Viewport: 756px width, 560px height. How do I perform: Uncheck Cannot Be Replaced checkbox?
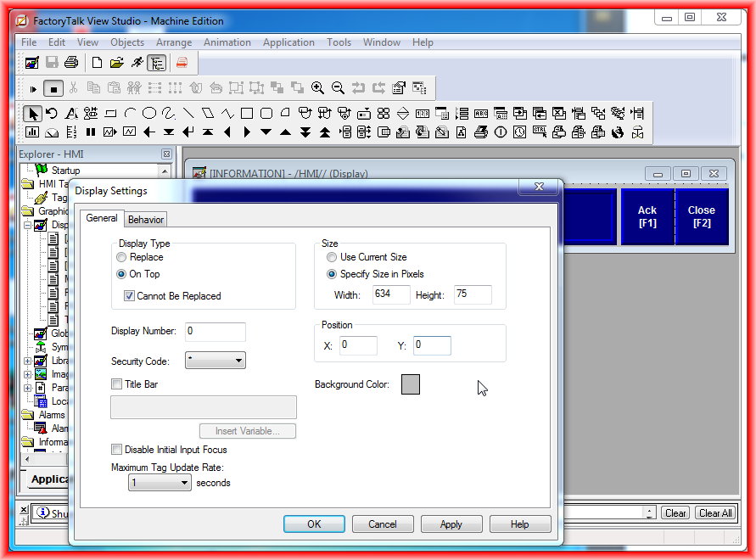tap(130, 296)
